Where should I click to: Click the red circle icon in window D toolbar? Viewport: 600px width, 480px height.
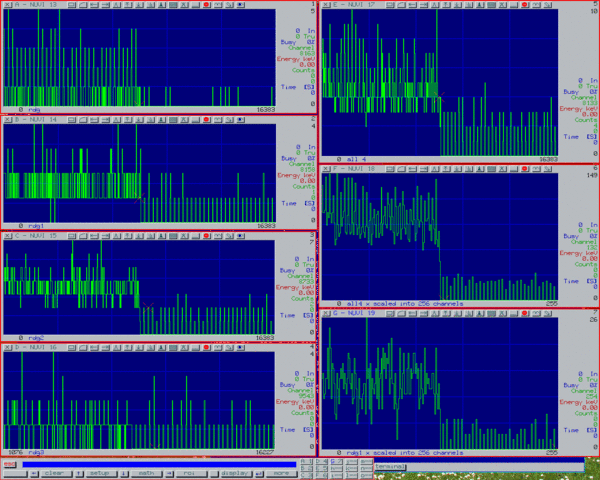(207, 347)
